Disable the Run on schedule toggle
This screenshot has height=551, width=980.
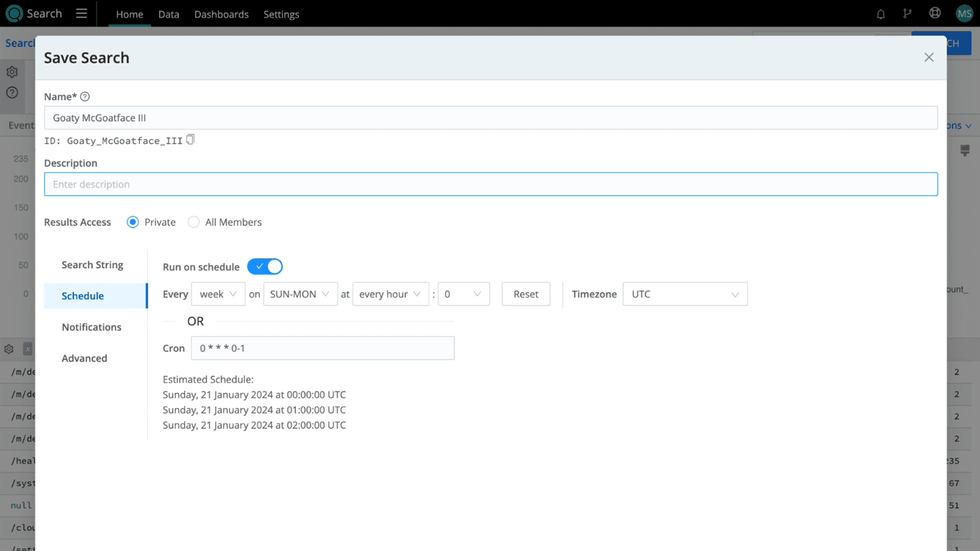click(x=265, y=267)
